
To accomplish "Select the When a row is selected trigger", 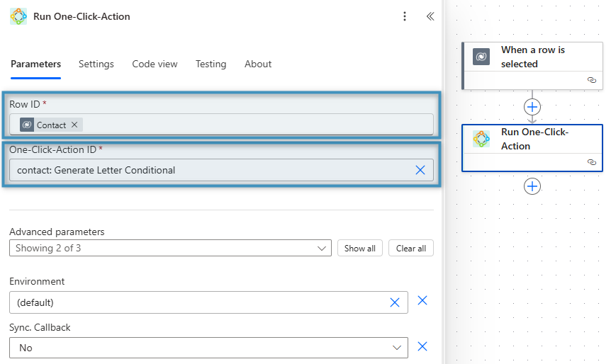I will pyautogui.click(x=532, y=57).
